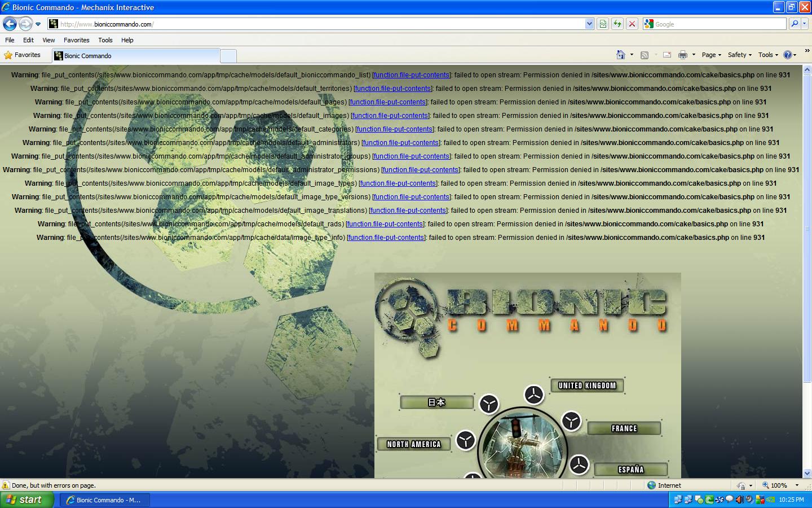Choose the UNITED KINGDOM region button
812x508 pixels.
tap(587, 386)
